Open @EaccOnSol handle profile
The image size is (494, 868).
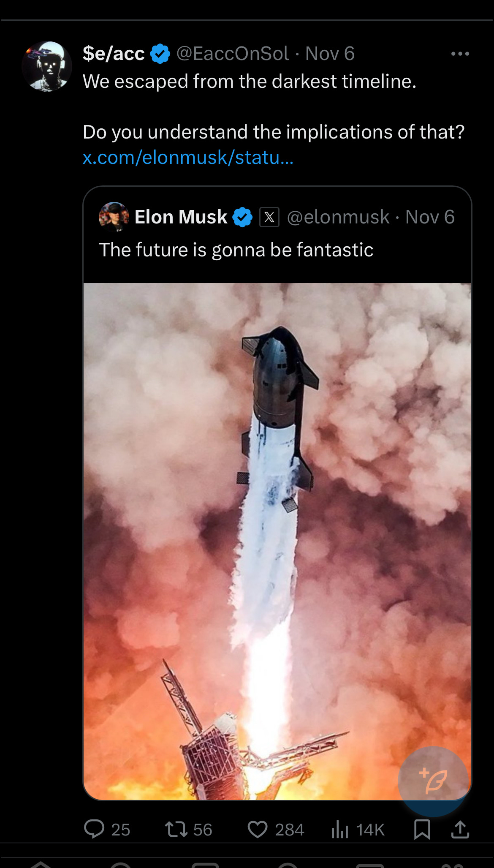(x=233, y=54)
